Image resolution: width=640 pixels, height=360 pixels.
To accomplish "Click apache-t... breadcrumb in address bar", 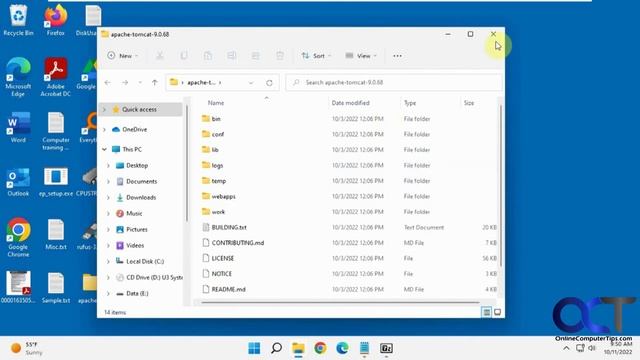I will tap(201, 82).
